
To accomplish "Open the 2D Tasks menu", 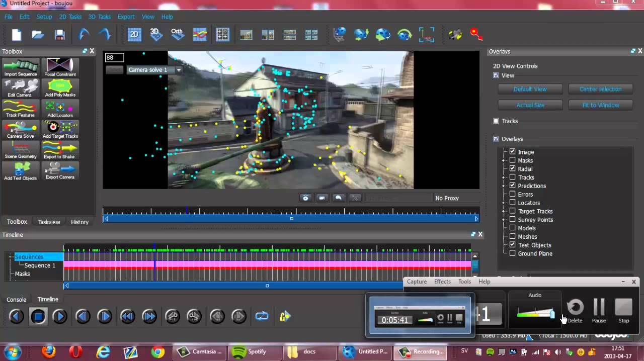I will 70,17.
